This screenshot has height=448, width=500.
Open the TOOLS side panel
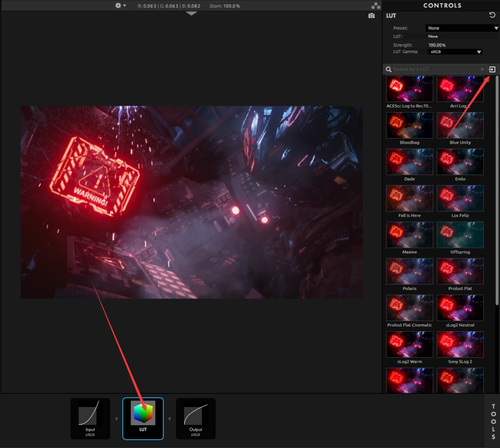(x=493, y=421)
